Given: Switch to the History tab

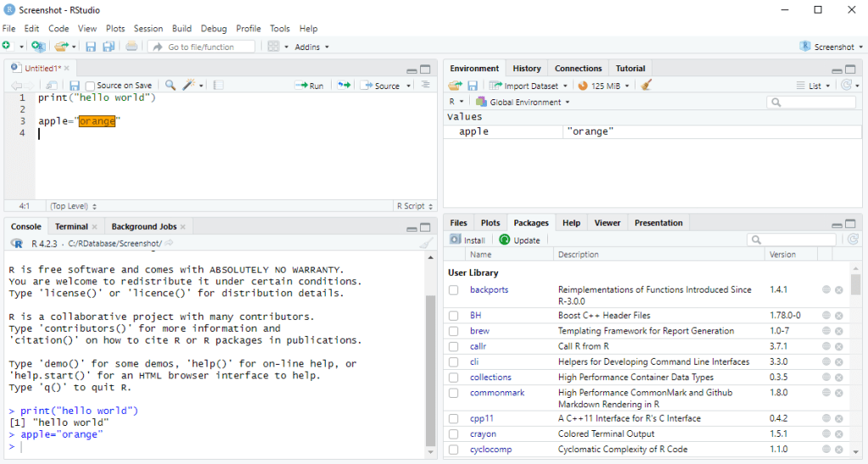Looking at the screenshot, I should [x=526, y=69].
